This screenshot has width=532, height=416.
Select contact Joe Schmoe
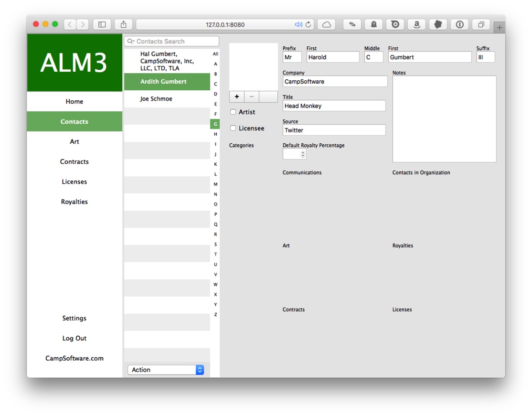tap(167, 99)
